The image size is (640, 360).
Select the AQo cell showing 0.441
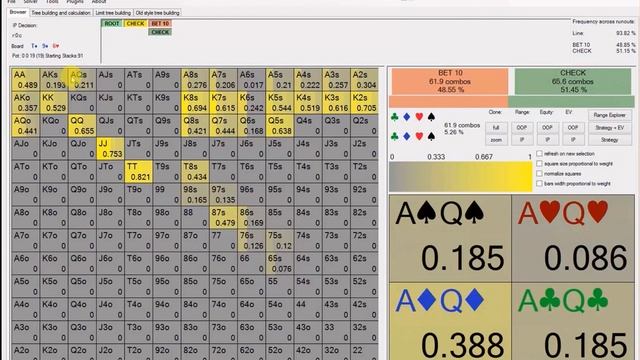pyautogui.click(x=25, y=125)
